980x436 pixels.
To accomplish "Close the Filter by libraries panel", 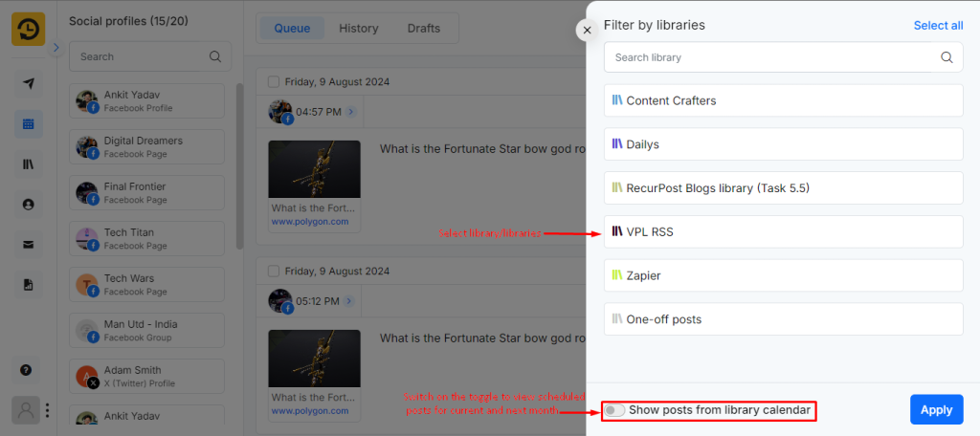I will [x=587, y=30].
